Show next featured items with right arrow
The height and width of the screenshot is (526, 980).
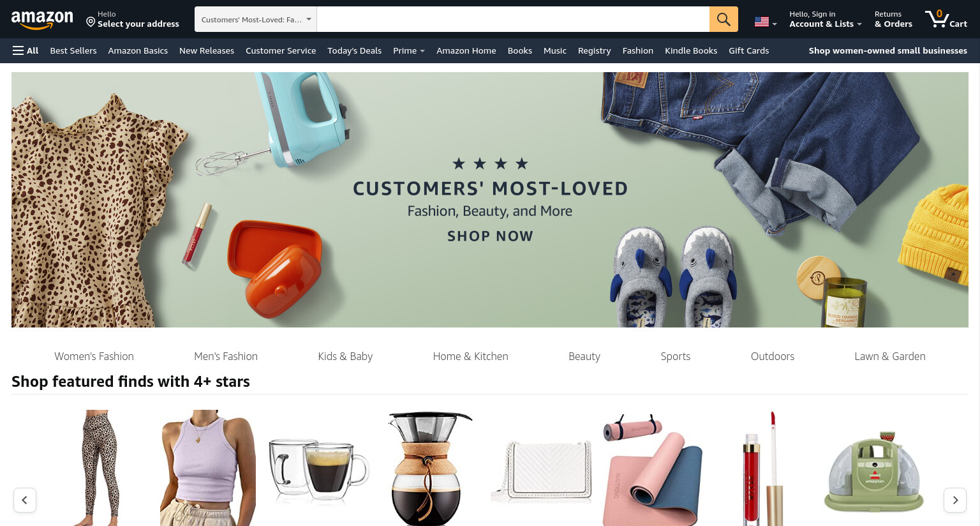click(x=955, y=500)
